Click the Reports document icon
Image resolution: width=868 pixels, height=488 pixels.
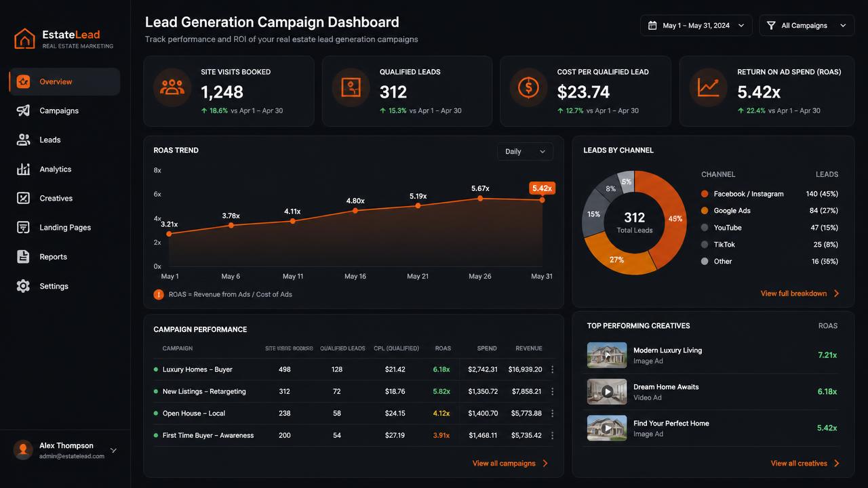[23, 256]
